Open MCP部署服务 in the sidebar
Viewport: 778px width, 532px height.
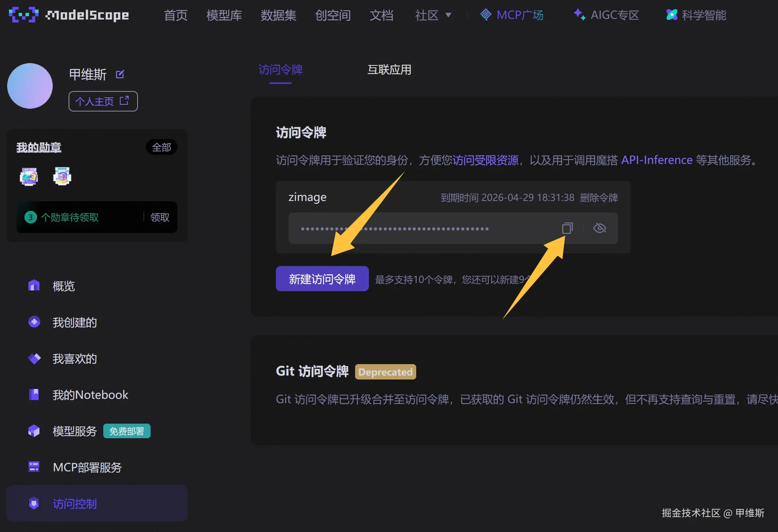click(87, 467)
